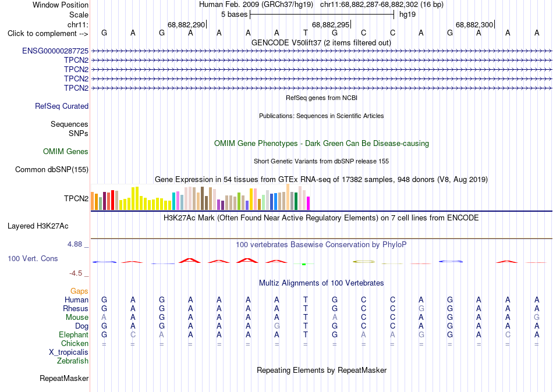The image size is (553, 392).
Task: Click the GTEx Gene Expression track title
Action: (x=321, y=180)
